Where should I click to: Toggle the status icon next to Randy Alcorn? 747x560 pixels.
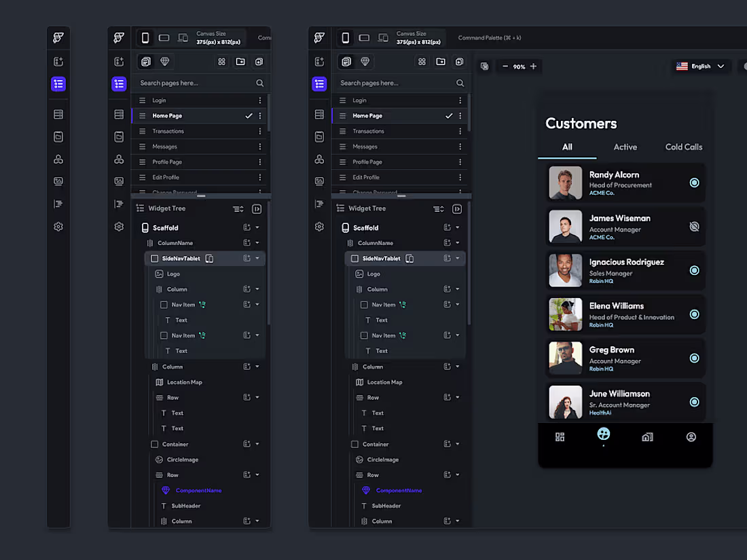694,183
